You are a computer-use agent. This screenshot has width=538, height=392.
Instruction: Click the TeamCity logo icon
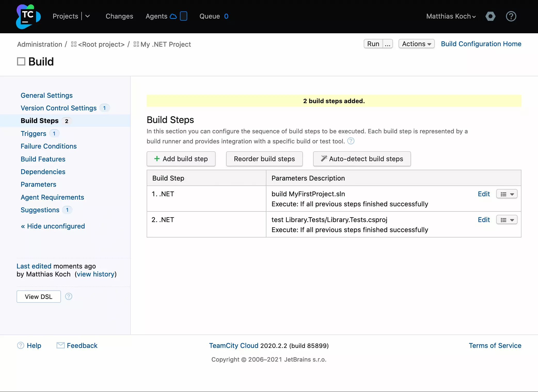tap(28, 17)
